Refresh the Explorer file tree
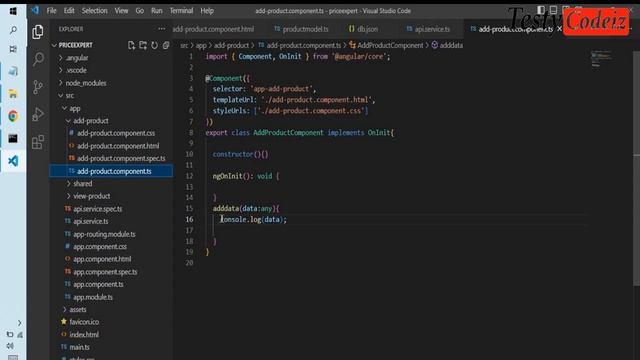The height and width of the screenshot is (360, 640). point(154,45)
